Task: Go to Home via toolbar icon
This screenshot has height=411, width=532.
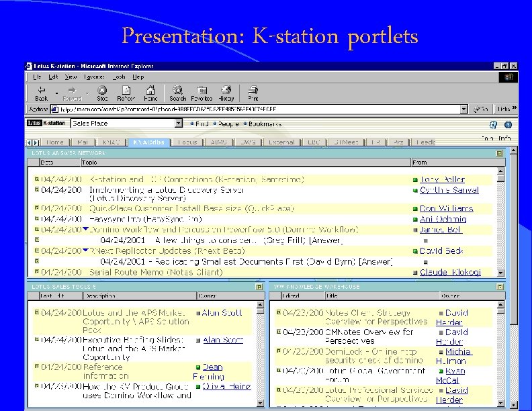Action: pos(150,93)
